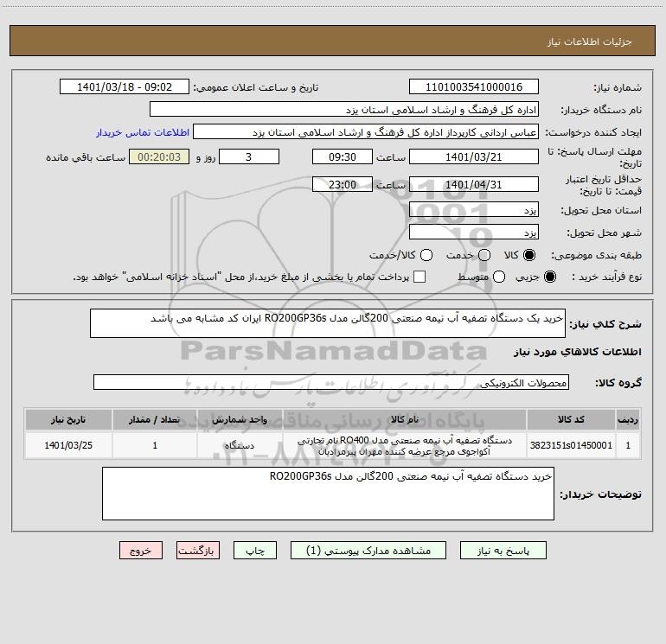Click the اطلاعات کالاهای مورد نیاز heading
This screenshot has width=666, height=644.
coord(578,352)
